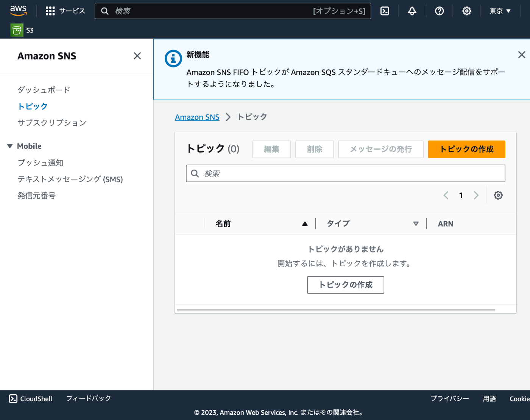Open CloudShell from the footer

click(x=31, y=399)
